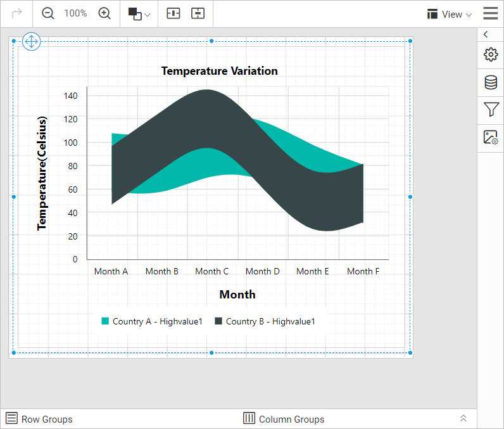504x429 pixels.
Task: Open the View dropdown menu
Action: tap(450, 14)
